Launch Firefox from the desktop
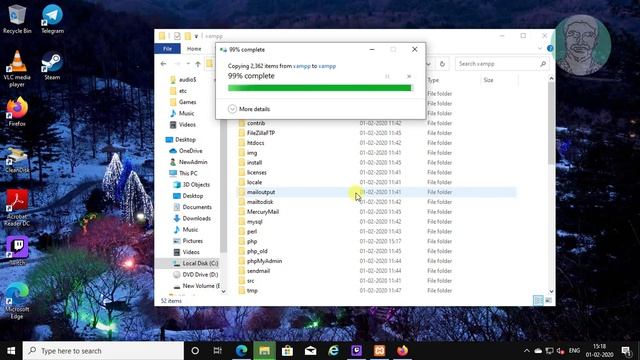This screenshot has height=360, width=640. (17, 111)
